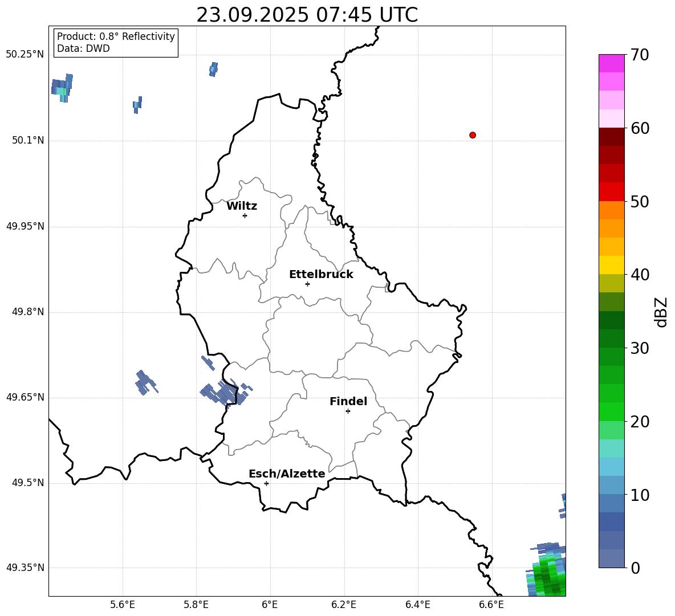Click the 6.2°E longitude label

tap(344, 605)
